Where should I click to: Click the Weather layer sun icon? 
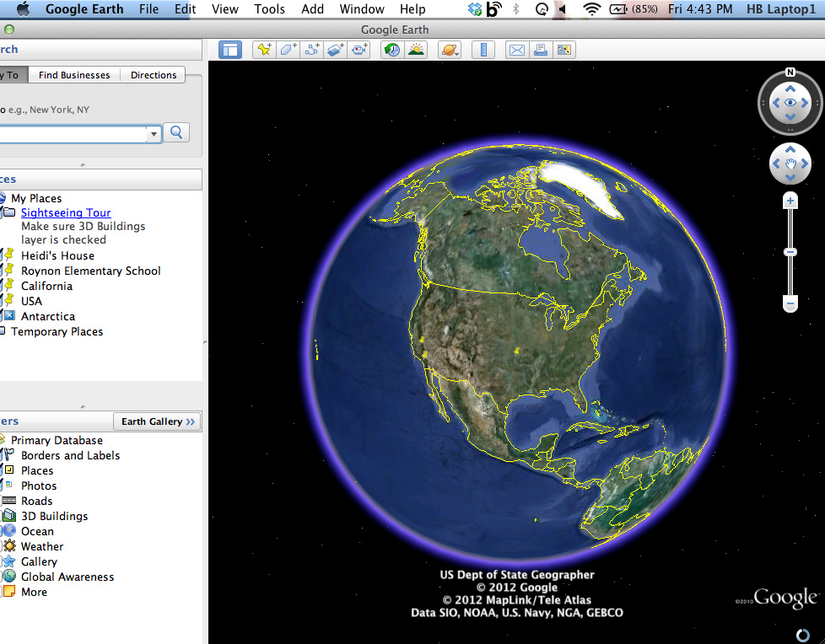pos(9,546)
